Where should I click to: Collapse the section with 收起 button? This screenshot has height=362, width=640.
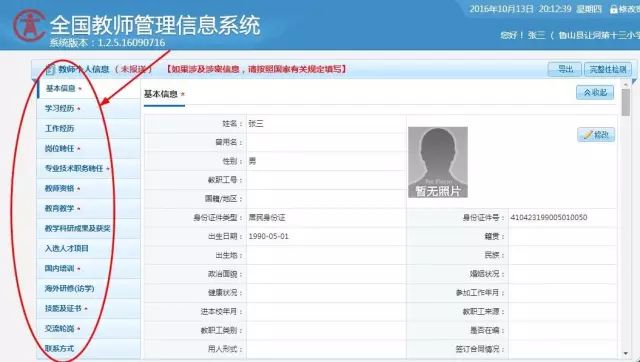pyautogui.click(x=595, y=93)
